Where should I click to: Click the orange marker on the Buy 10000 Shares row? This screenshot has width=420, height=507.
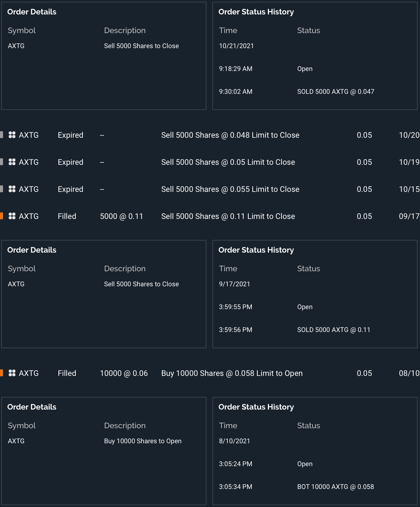pyautogui.click(x=2, y=373)
